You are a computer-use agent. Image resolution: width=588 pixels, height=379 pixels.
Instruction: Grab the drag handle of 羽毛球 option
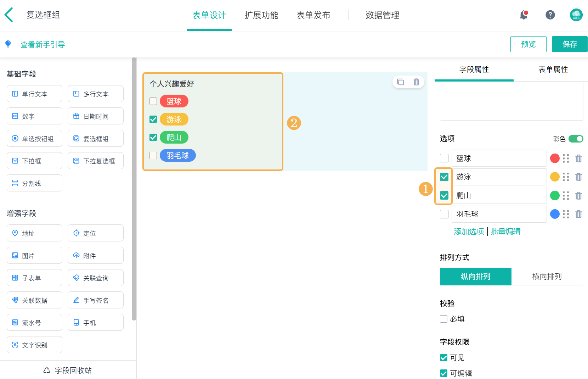(x=566, y=214)
